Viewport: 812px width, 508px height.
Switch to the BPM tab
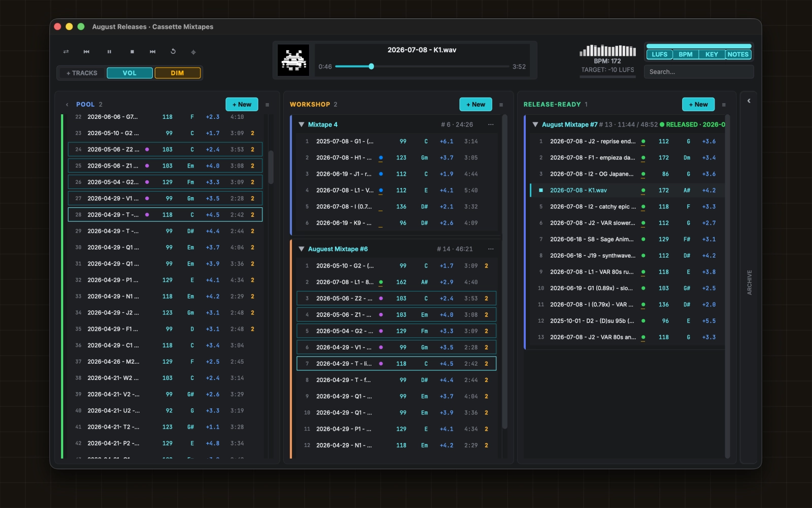(x=686, y=54)
